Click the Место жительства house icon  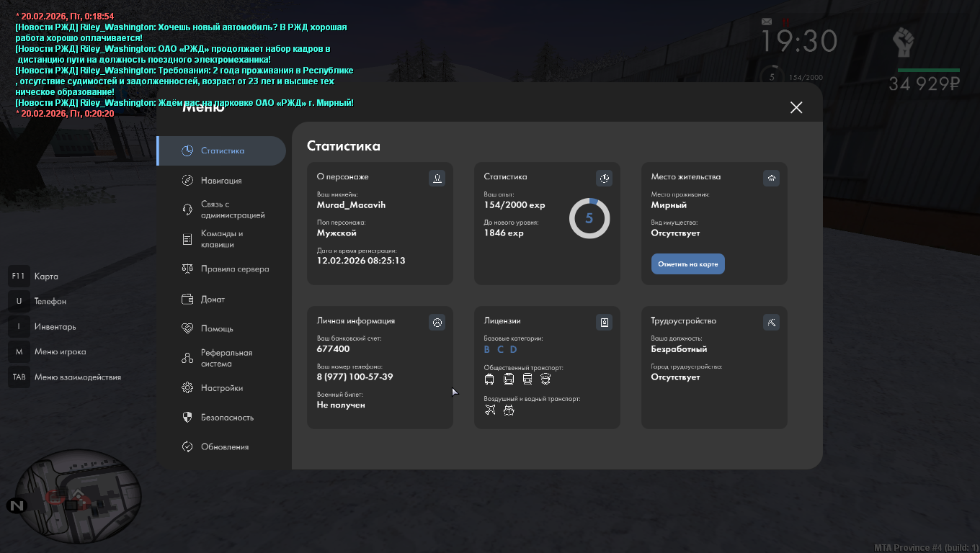tap(771, 178)
